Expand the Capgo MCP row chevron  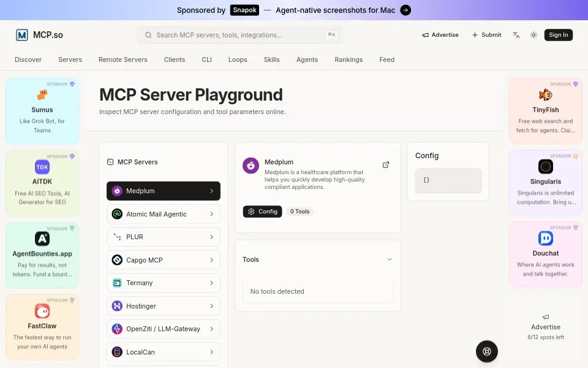click(x=211, y=260)
